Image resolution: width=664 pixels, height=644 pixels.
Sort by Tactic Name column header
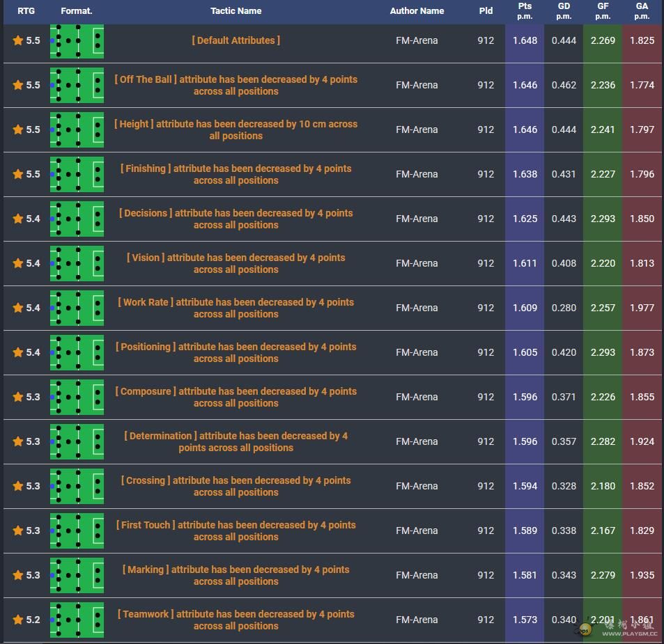coord(236,11)
